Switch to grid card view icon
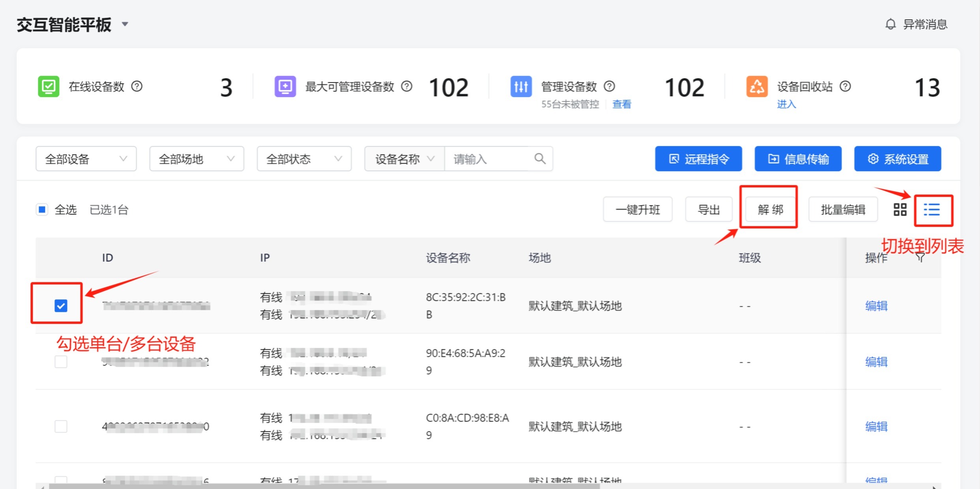The width and height of the screenshot is (980, 489). 900,210
